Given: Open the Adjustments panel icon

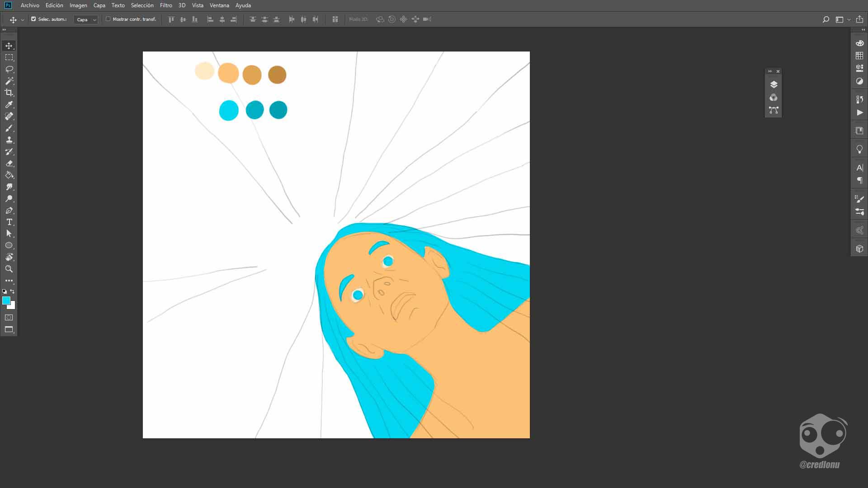Looking at the screenshot, I should pyautogui.click(x=859, y=81).
